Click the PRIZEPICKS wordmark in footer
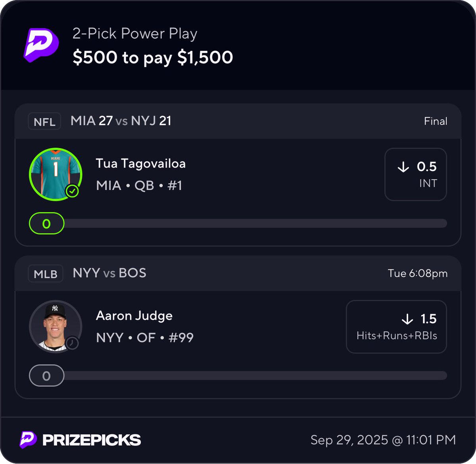Viewport: 476px width, 464px height. [92, 440]
